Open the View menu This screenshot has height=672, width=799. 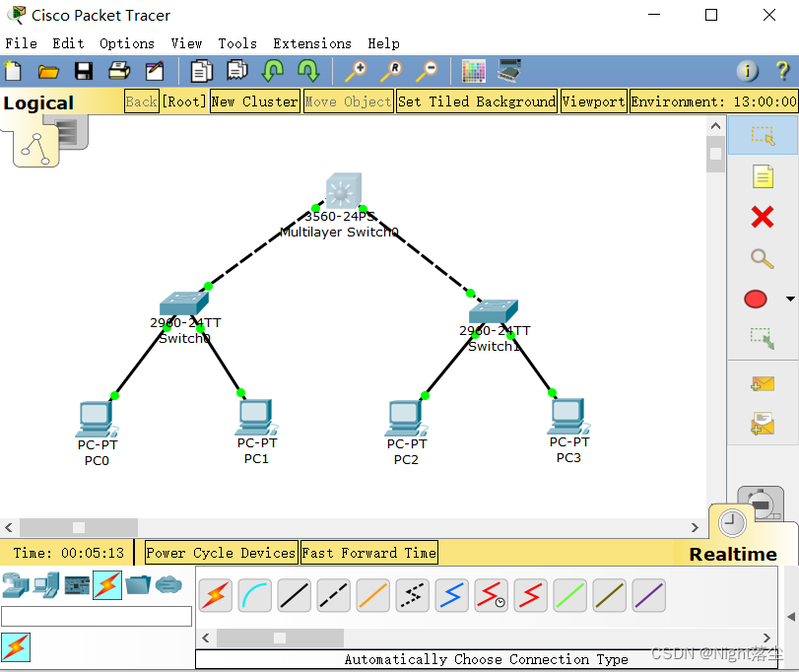[186, 43]
